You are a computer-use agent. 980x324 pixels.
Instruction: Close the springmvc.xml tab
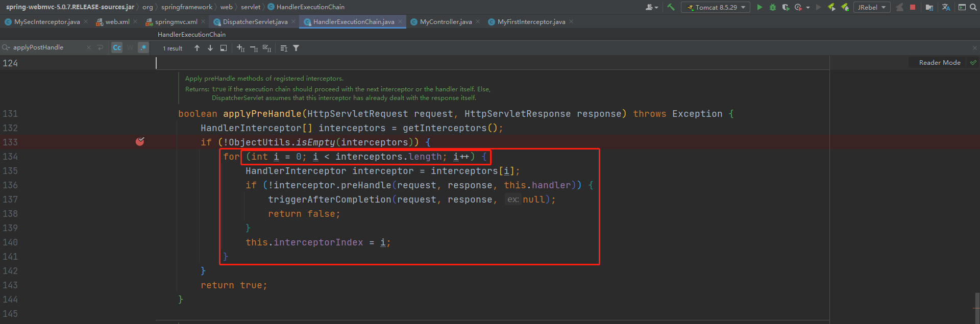point(203,22)
